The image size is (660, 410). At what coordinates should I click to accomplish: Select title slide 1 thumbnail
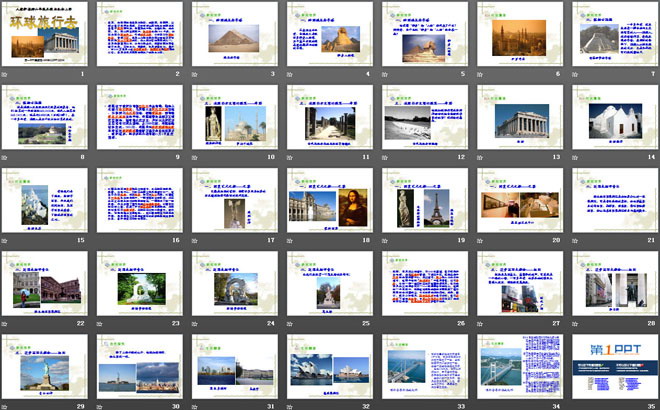[45, 34]
